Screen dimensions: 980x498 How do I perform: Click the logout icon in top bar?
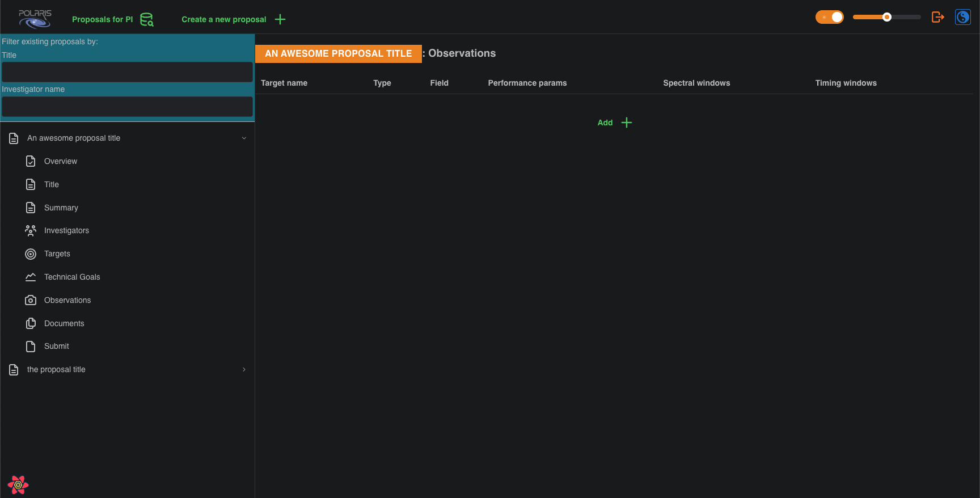938,17
